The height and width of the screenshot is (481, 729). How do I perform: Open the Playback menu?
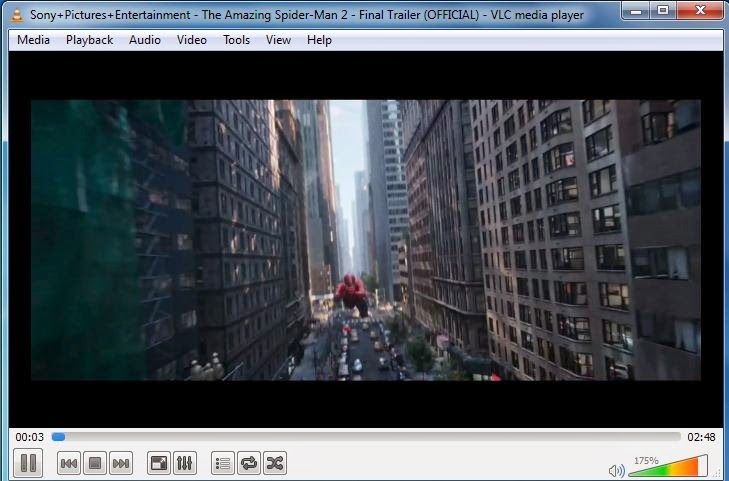pyautogui.click(x=89, y=40)
